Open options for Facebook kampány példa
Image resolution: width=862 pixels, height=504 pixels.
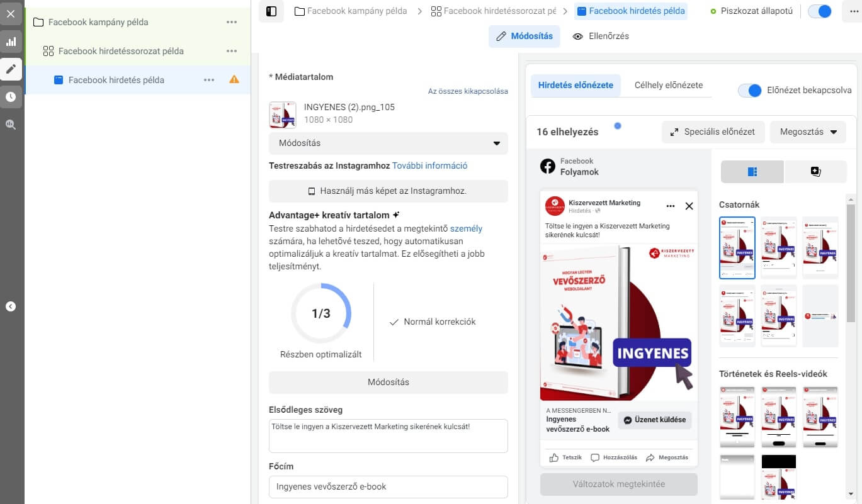[232, 22]
